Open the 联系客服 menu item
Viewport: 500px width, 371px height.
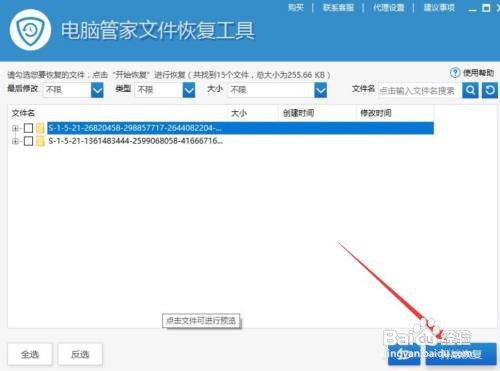click(x=338, y=7)
